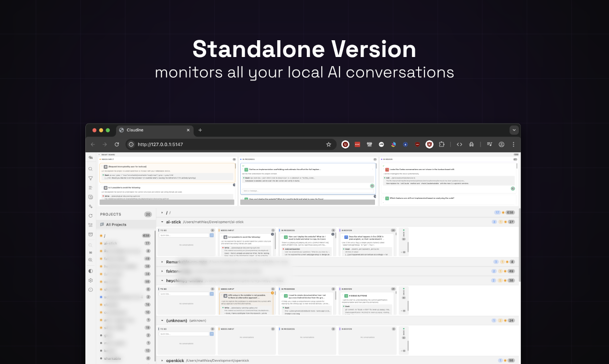Click the refresh arrow icon in sidebar
The image size is (609, 364).
pyautogui.click(x=90, y=216)
